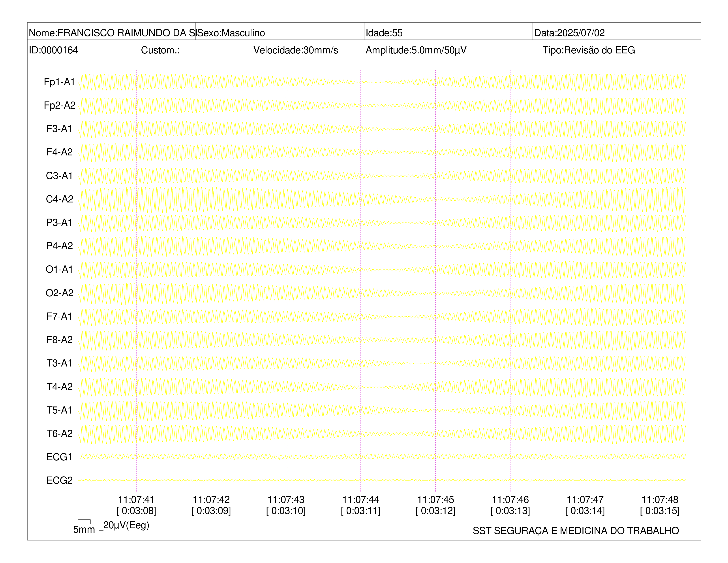Image resolution: width=728 pixels, height=563 pixels.
Task: Select the ECG2 channel label
Action: [60, 480]
